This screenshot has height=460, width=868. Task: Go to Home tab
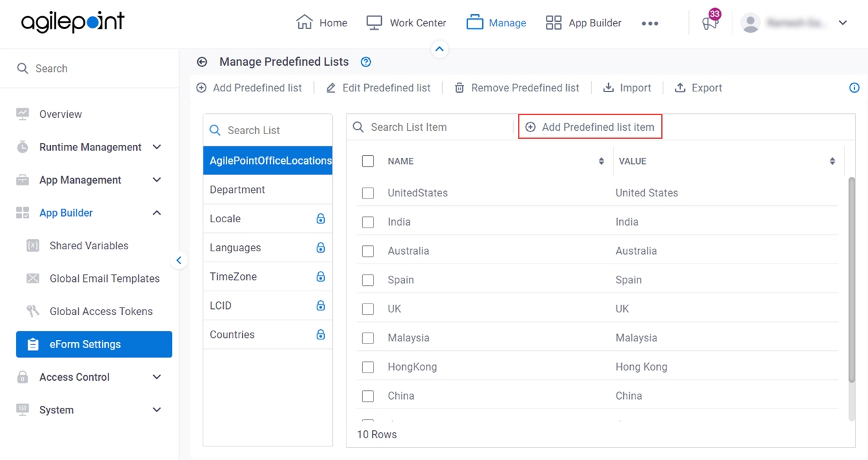coord(322,23)
